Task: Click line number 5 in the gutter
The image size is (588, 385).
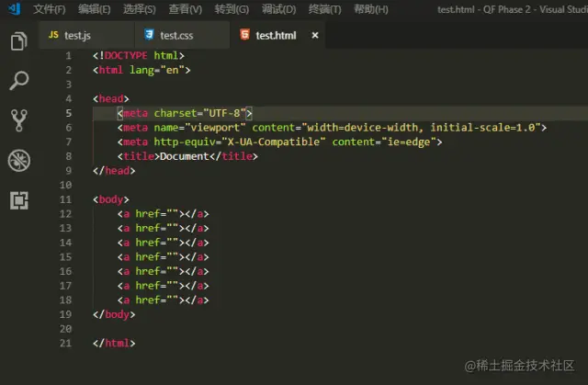Action: pyautogui.click(x=69, y=113)
